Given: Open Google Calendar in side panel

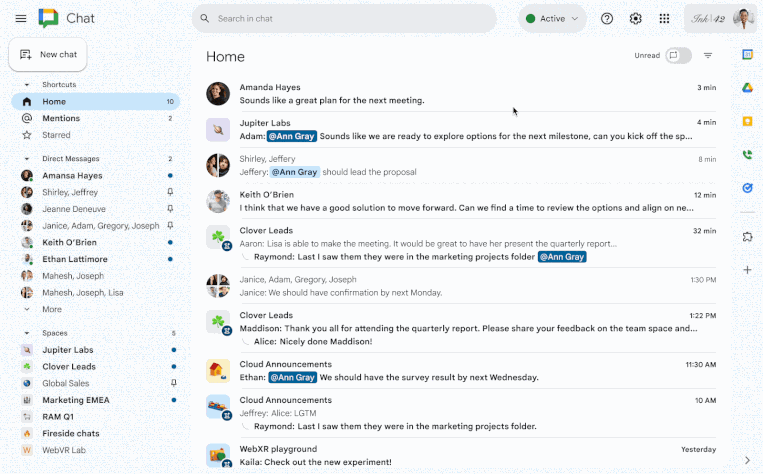Looking at the screenshot, I should pyautogui.click(x=747, y=55).
